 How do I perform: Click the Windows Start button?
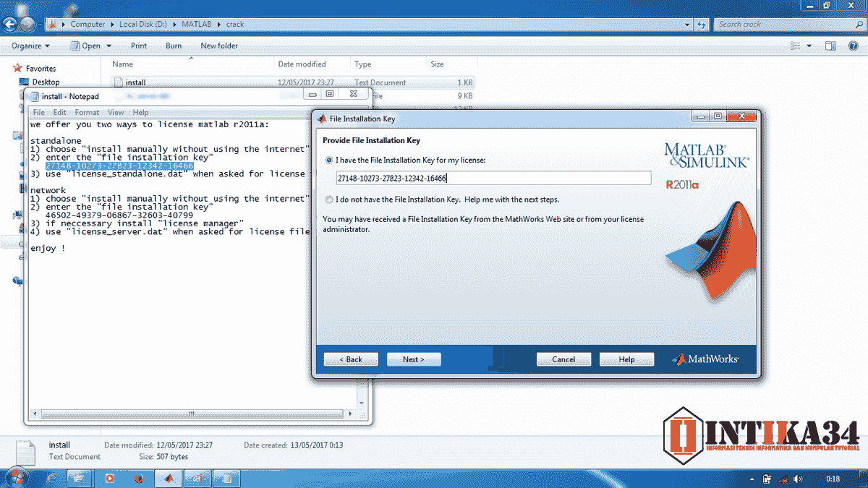click(16, 478)
